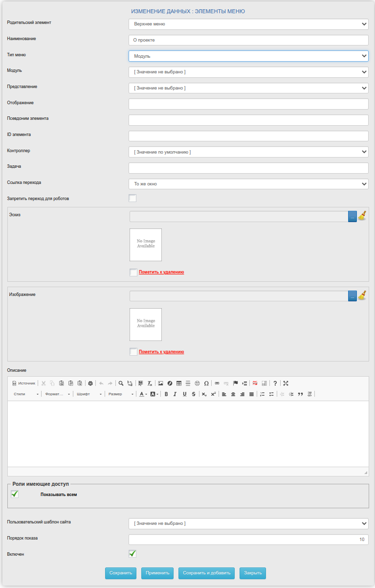This screenshot has height=588, width=375.
Task: Open the 'Ссылка перехода' dropdown
Action: tap(248, 184)
